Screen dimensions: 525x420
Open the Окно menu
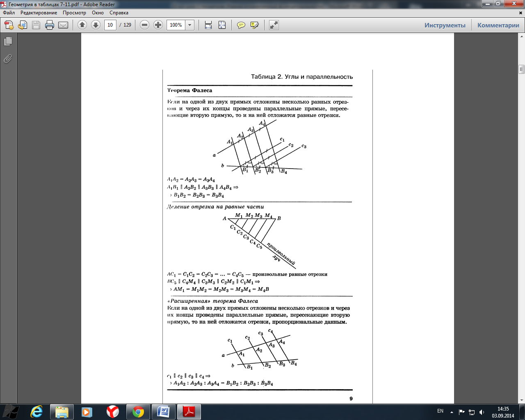pyautogui.click(x=98, y=13)
